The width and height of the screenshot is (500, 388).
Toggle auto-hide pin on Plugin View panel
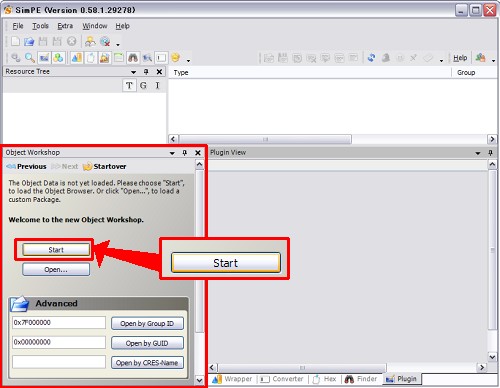[x=490, y=153]
